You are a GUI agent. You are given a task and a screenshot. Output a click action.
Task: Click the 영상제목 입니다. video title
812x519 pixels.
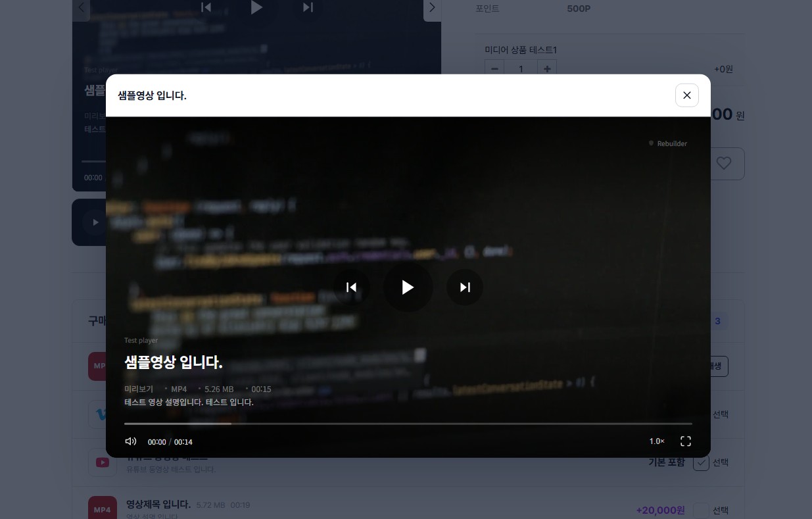[x=158, y=505]
